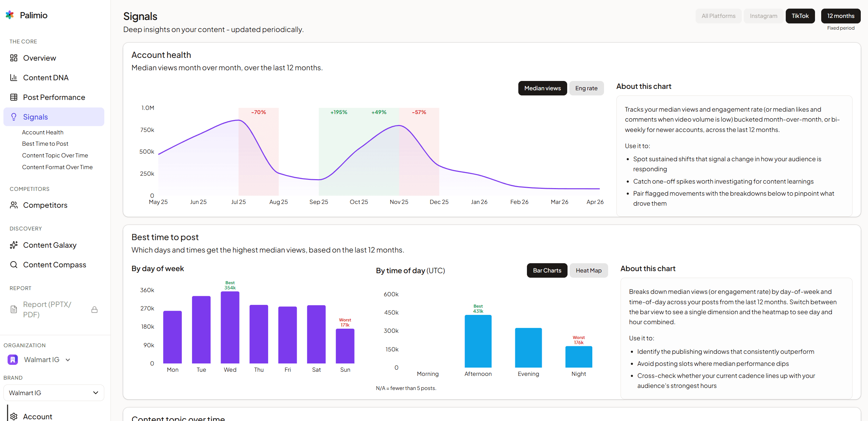The height and width of the screenshot is (421, 868).
Task: Click the 'Morning' axis label
Action: coord(427,374)
